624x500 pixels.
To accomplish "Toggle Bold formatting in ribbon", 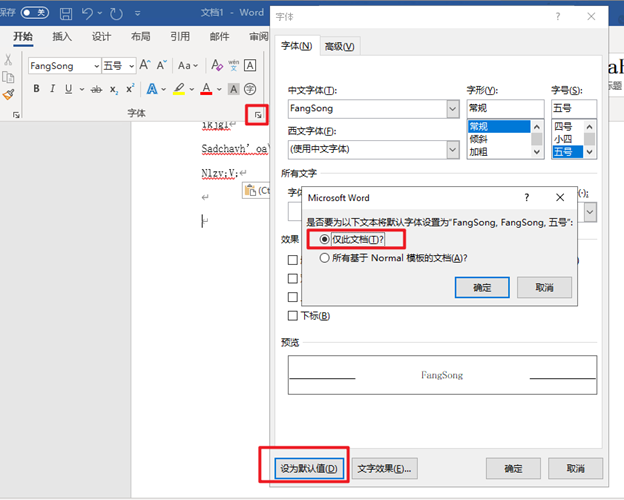I will pyautogui.click(x=36, y=89).
